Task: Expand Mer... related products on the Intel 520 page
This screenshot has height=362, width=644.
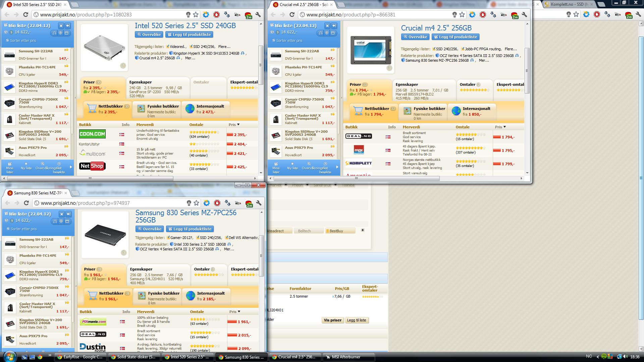Action: 190,58
